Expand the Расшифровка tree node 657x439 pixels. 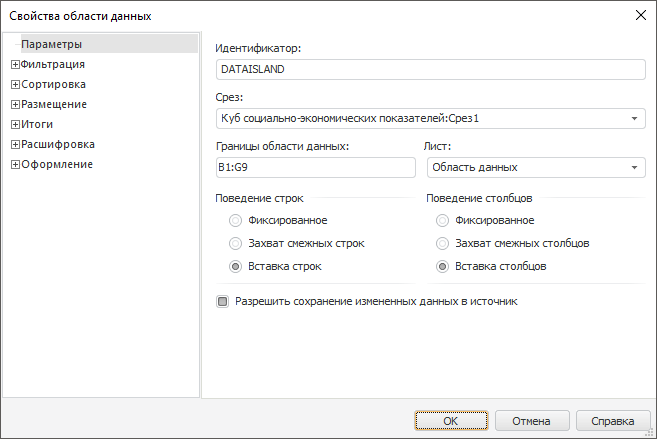click(x=15, y=144)
